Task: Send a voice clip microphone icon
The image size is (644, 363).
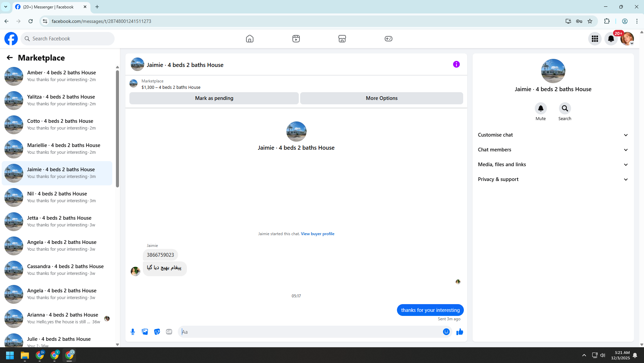Action: (x=133, y=332)
